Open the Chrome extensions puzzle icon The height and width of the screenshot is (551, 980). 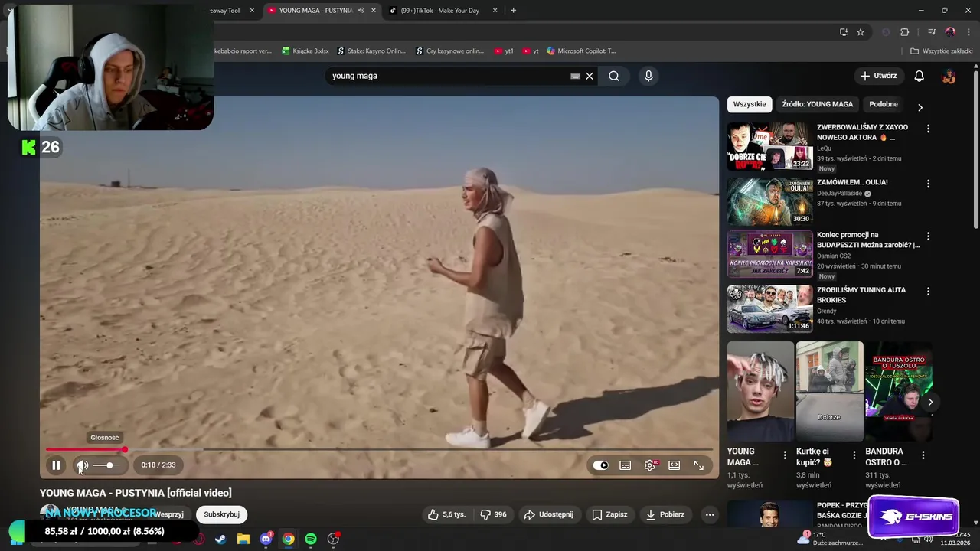(904, 32)
